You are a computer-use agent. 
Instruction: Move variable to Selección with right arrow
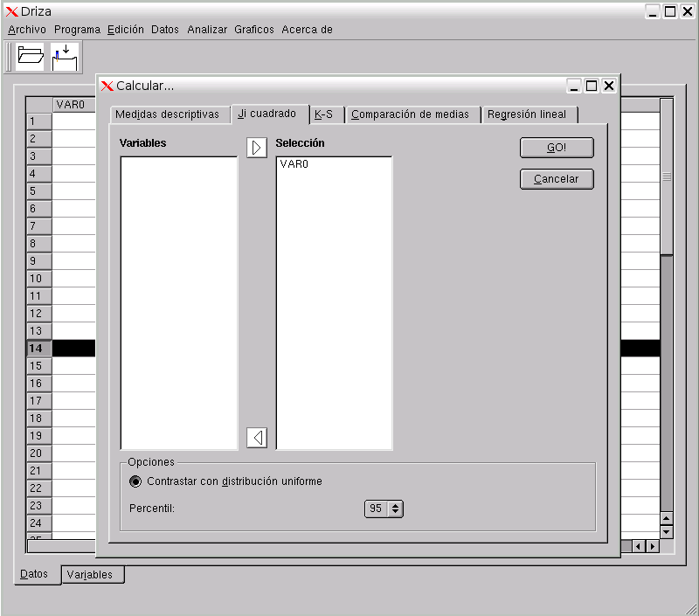tap(257, 148)
